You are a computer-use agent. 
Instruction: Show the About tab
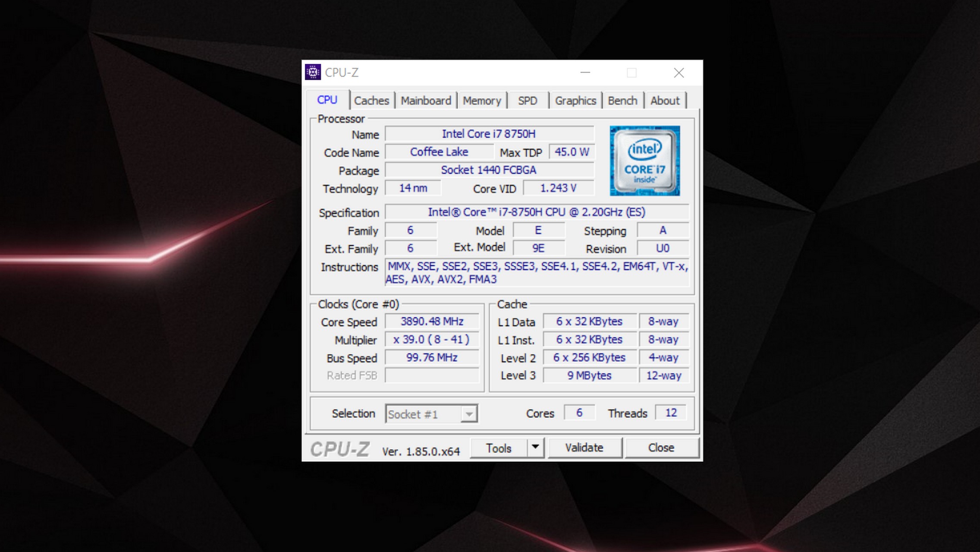pos(665,101)
